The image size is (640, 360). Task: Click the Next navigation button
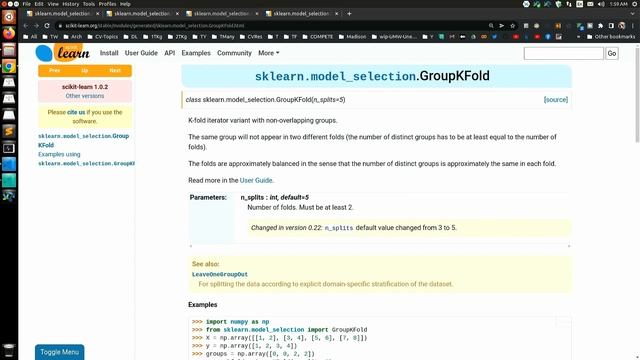[115, 71]
